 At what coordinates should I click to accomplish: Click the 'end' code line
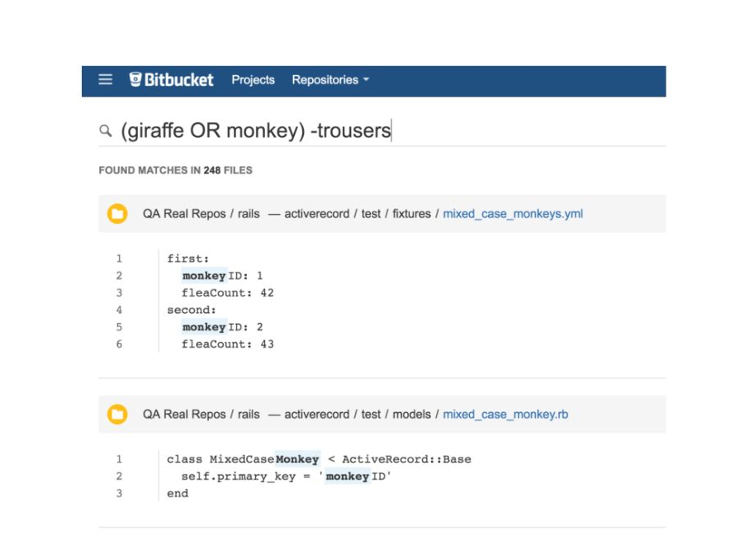pyautogui.click(x=178, y=494)
